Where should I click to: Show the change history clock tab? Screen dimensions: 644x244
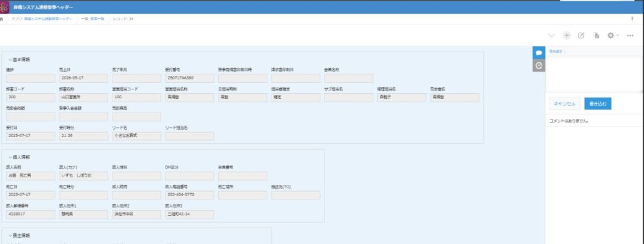coord(539,65)
